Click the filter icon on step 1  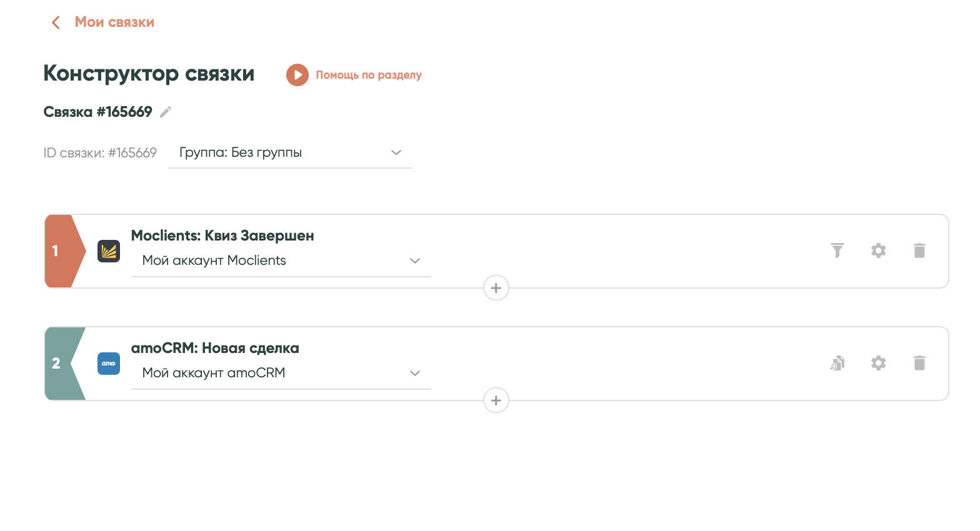pyautogui.click(x=837, y=251)
